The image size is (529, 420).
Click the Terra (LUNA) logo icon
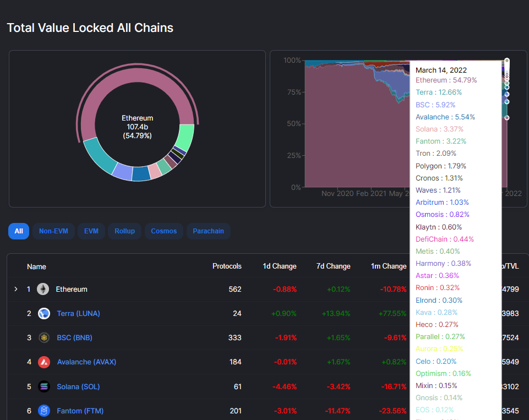coord(44,313)
